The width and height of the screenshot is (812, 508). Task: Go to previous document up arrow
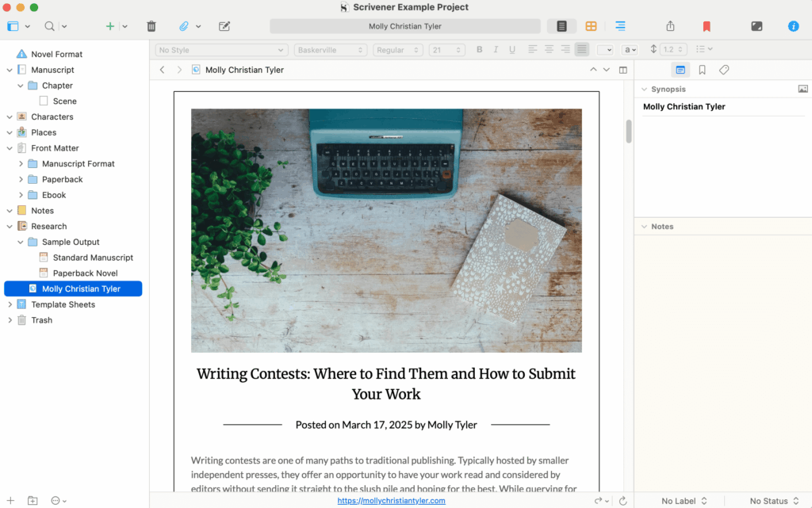point(593,69)
